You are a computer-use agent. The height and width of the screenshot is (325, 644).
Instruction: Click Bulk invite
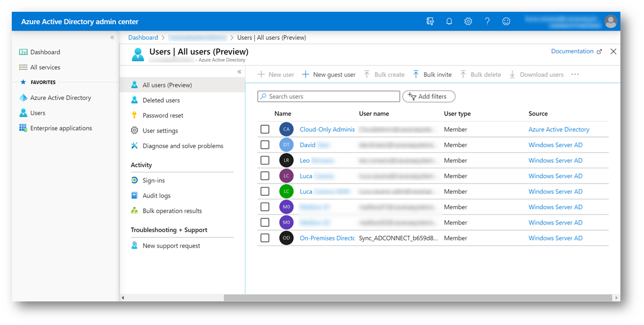coord(432,74)
